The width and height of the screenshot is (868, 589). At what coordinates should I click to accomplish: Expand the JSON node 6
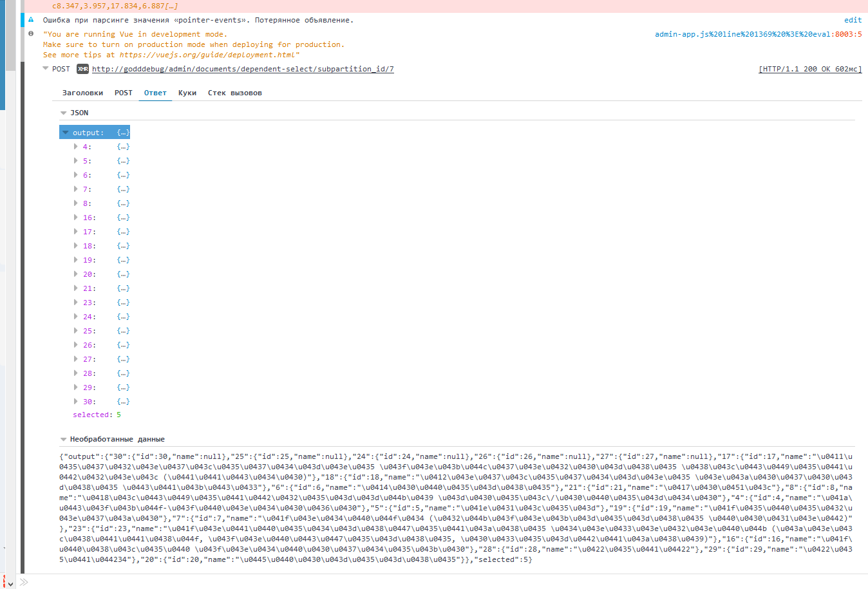76,175
